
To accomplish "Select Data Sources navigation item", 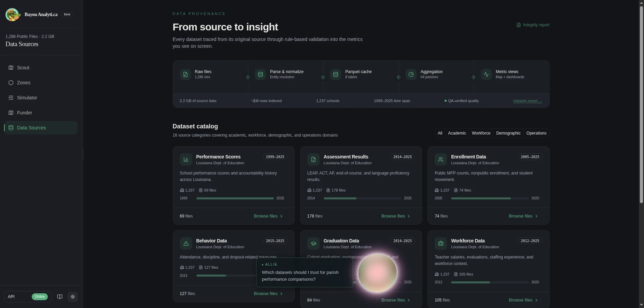I will [x=41, y=128].
